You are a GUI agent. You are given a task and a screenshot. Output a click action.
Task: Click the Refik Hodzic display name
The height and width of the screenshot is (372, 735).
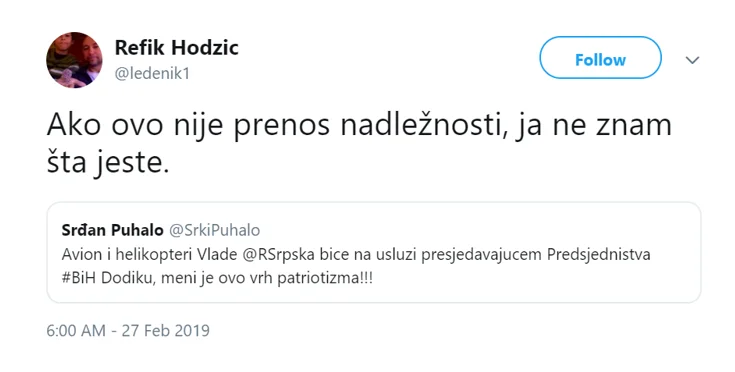(x=177, y=47)
